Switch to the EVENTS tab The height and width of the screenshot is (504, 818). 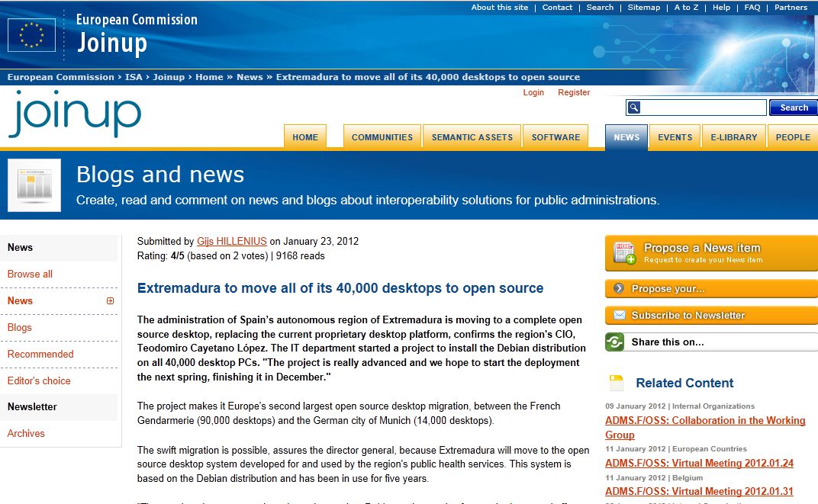(675, 137)
